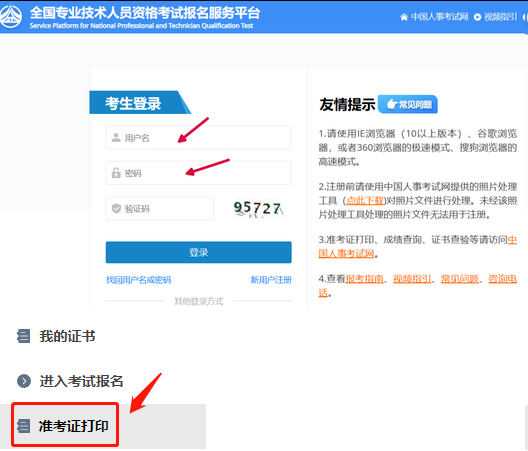Click the chevron icon beside 进入考试报名
The height and width of the screenshot is (451, 528).
coord(24,381)
